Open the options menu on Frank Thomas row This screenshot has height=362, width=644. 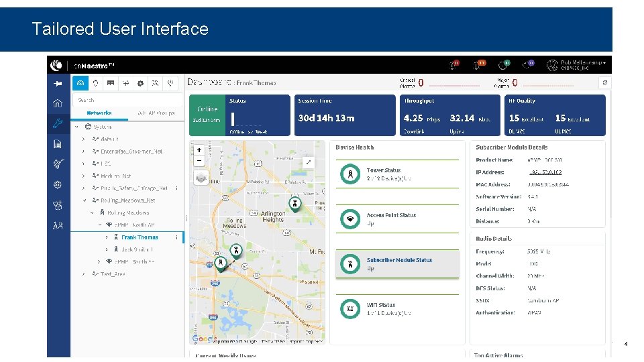click(177, 237)
